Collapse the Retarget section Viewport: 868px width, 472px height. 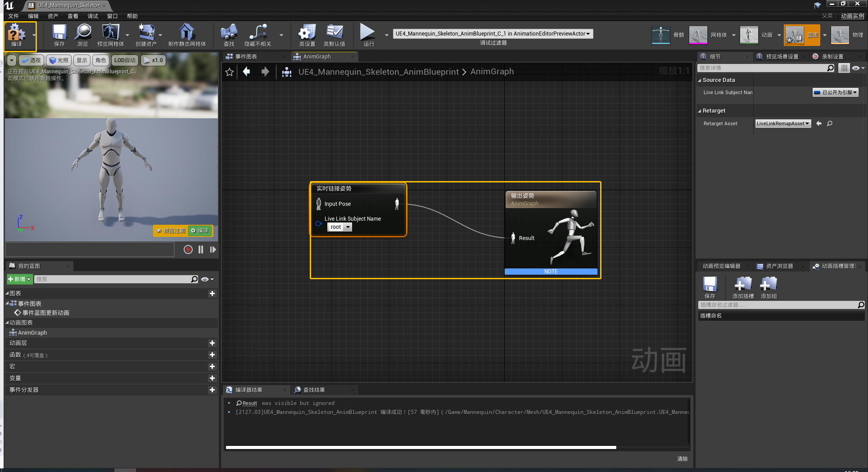pyautogui.click(x=700, y=111)
